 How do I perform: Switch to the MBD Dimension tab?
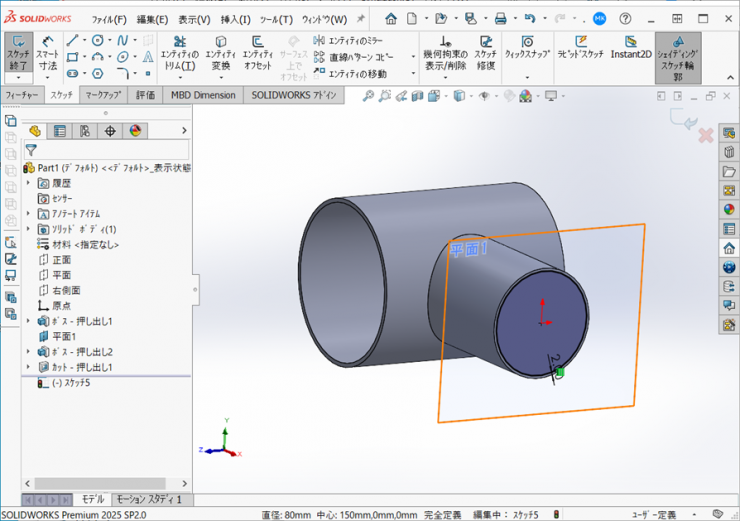(203, 95)
